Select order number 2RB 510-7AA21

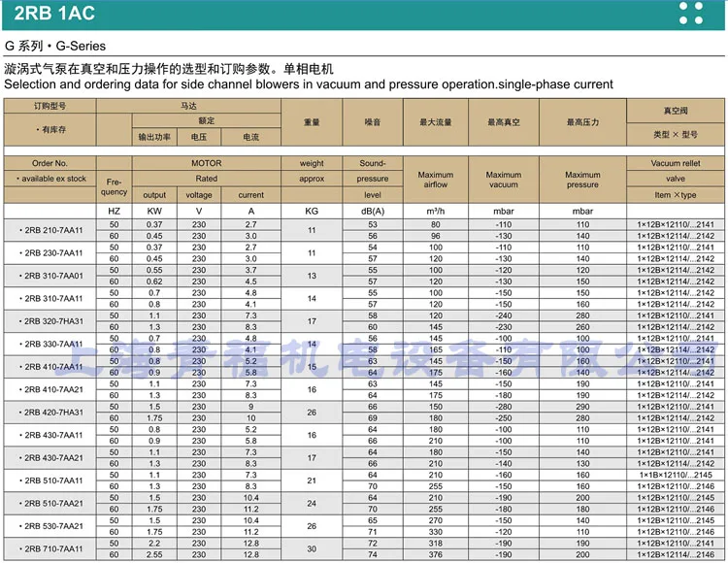coord(53,503)
